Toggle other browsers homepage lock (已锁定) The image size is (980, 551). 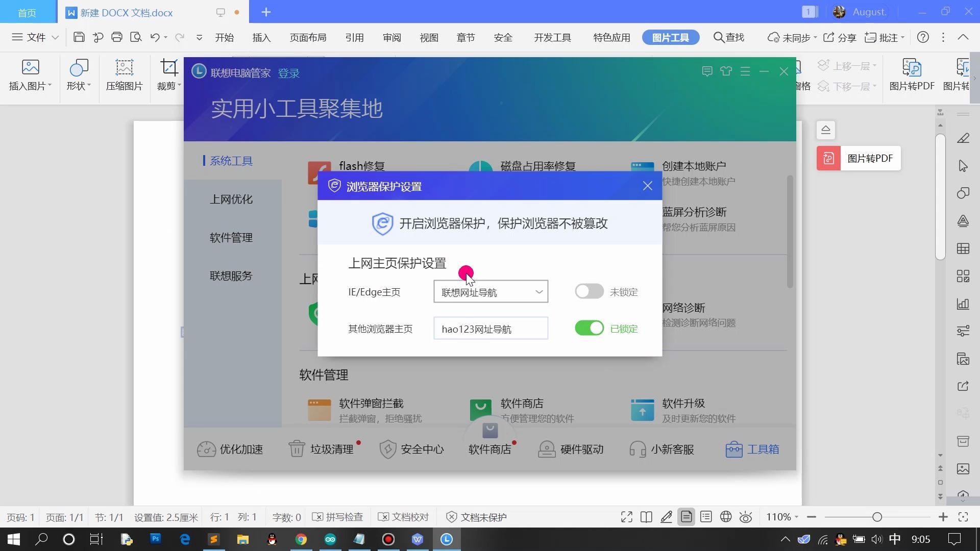(x=589, y=328)
